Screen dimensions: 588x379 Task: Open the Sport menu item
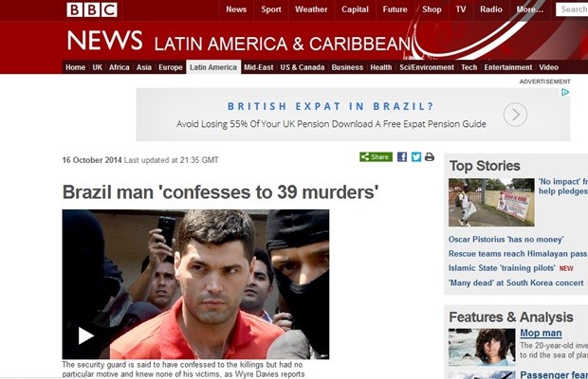(271, 9)
